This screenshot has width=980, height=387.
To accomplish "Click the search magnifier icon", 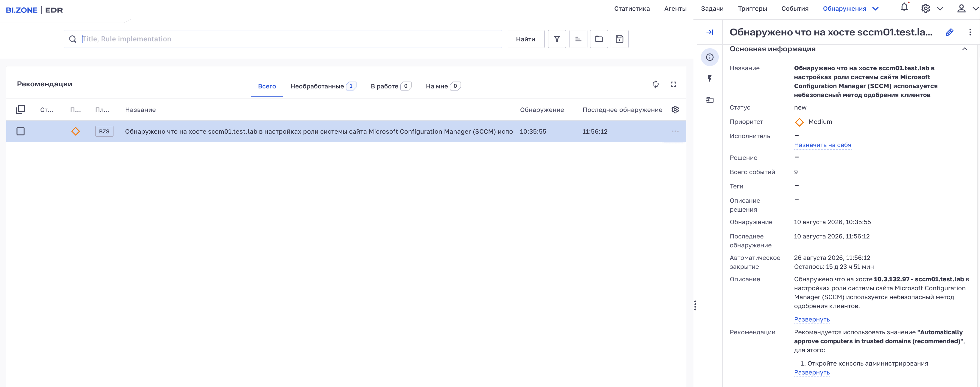I will coord(73,39).
